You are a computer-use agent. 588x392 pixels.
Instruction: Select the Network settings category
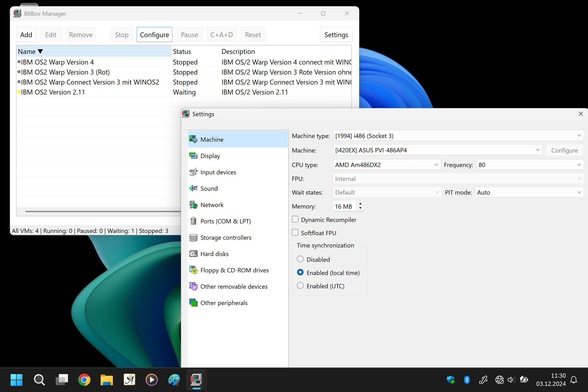[238, 205]
